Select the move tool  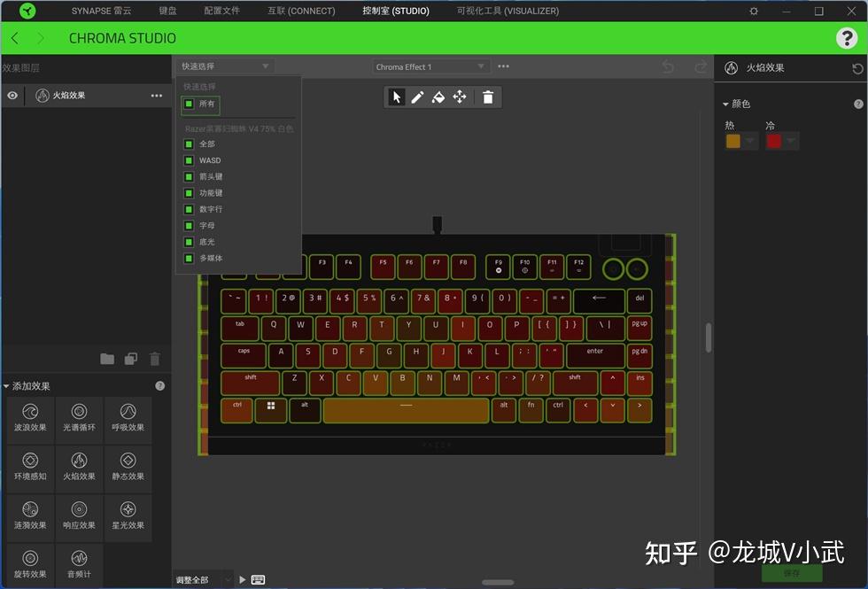(x=460, y=97)
